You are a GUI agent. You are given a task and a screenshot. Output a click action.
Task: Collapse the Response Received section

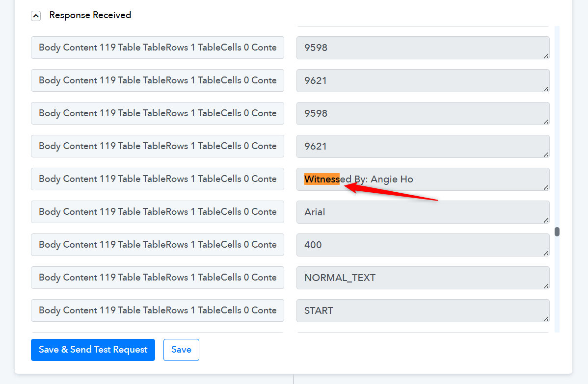(x=36, y=16)
